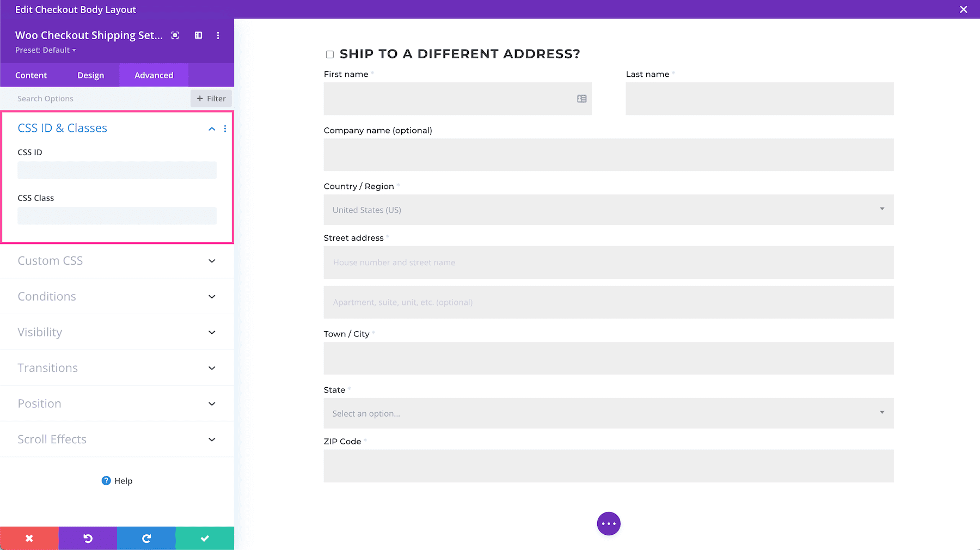Open module settings in fullscreen mode
The width and height of the screenshot is (980, 550).
(175, 35)
